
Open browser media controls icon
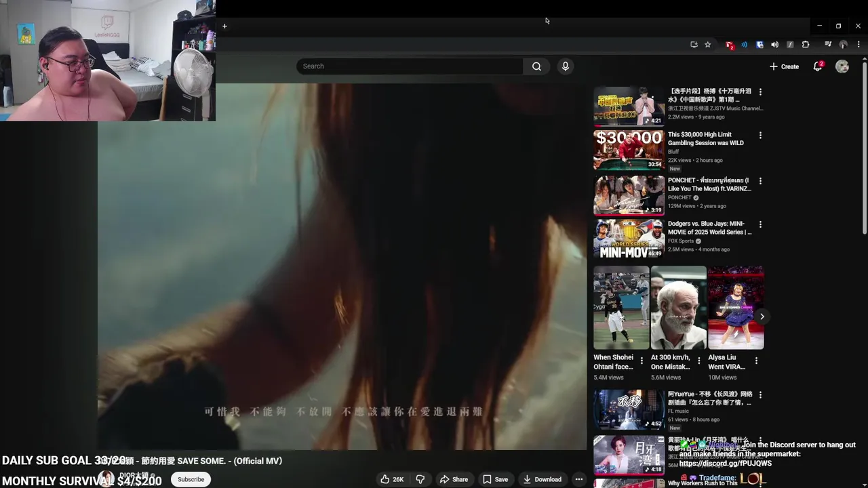tap(828, 45)
